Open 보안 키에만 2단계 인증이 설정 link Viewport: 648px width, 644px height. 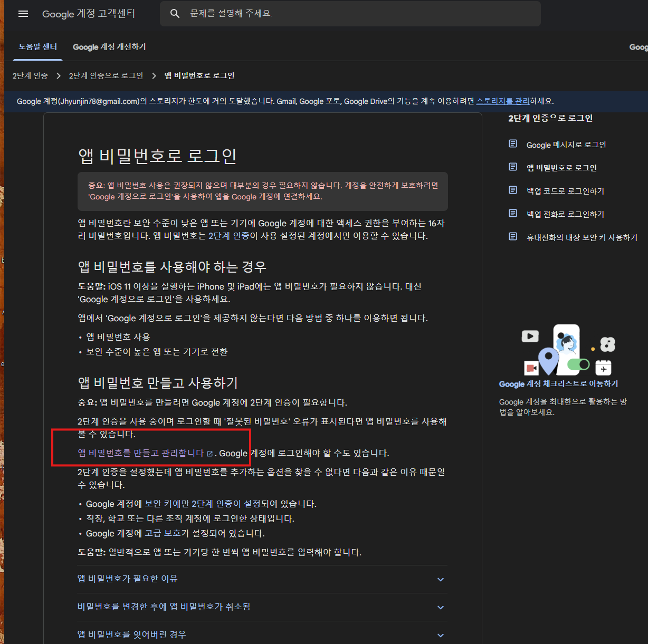203,504
